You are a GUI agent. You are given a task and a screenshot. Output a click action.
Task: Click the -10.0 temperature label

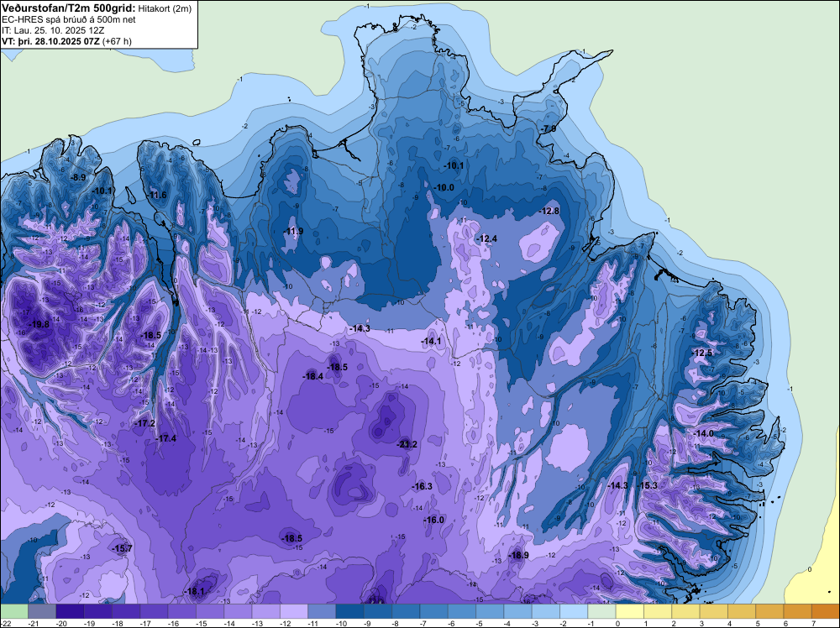[x=444, y=187]
